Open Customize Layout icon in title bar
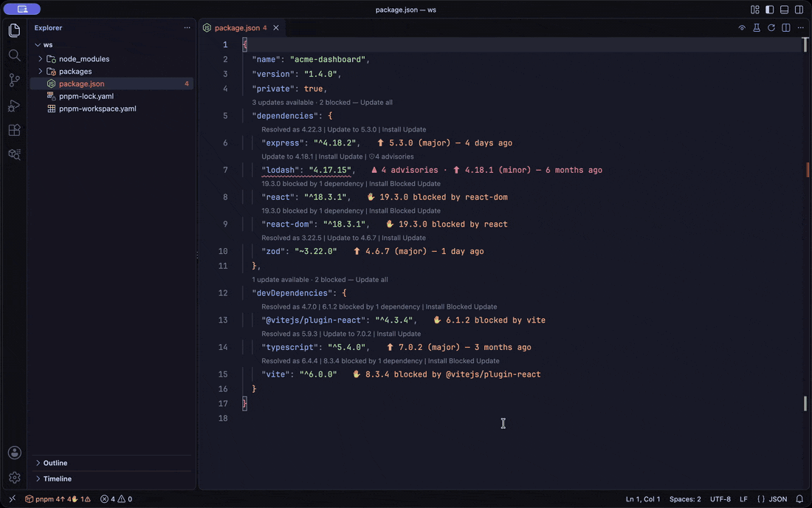 [755, 10]
